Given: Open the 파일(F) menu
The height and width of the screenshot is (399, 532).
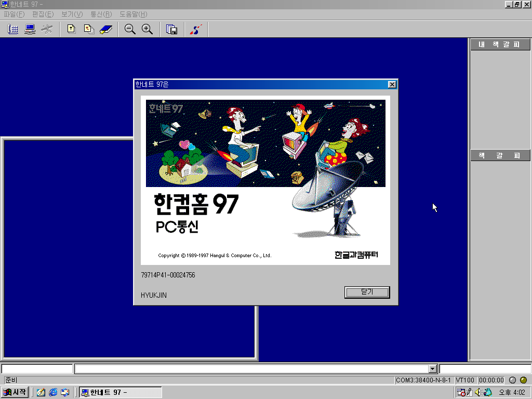Looking at the screenshot, I should click(14, 14).
